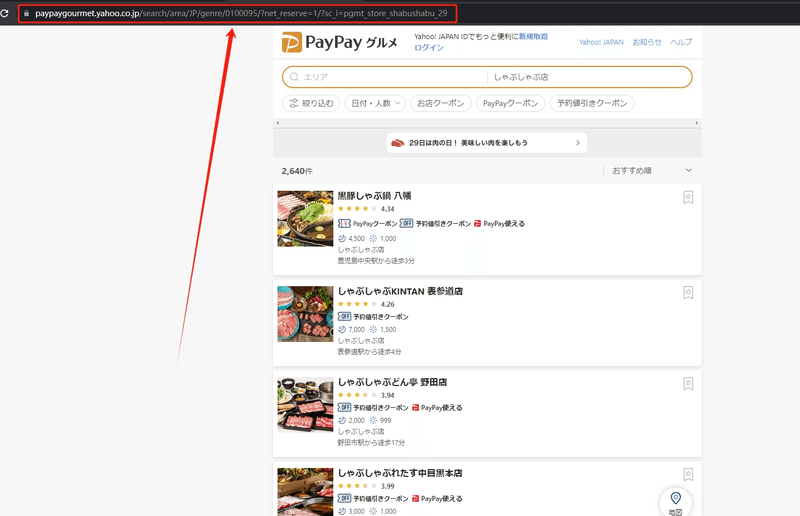Open the 黒豚しゃぶ鍋 八幡 restaurant title

[374, 196]
